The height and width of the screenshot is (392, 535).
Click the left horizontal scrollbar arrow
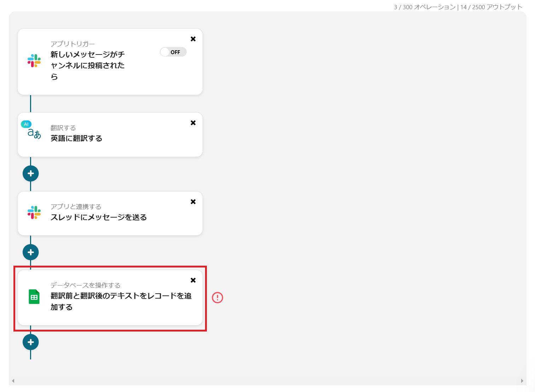pos(13,381)
